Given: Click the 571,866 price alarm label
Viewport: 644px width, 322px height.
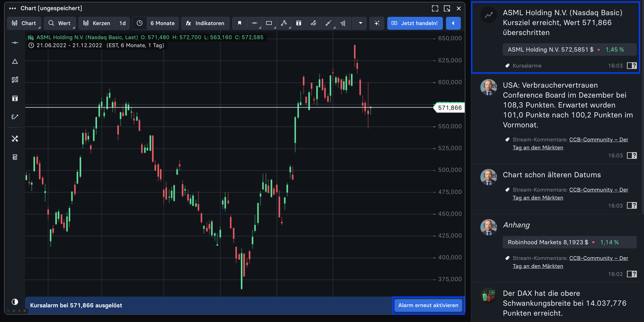Looking at the screenshot, I should pos(450,108).
